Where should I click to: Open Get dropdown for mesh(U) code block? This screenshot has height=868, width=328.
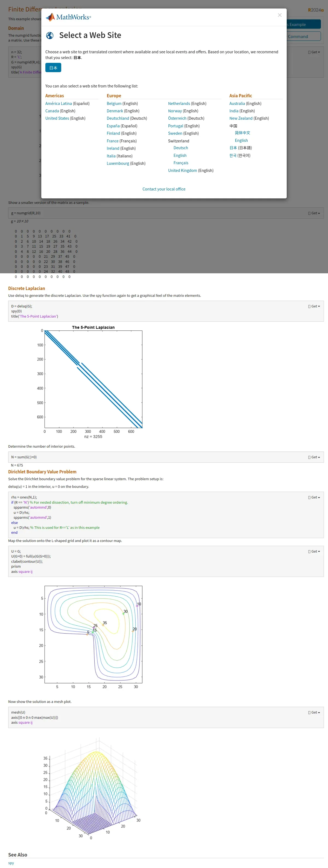pos(314,712)
